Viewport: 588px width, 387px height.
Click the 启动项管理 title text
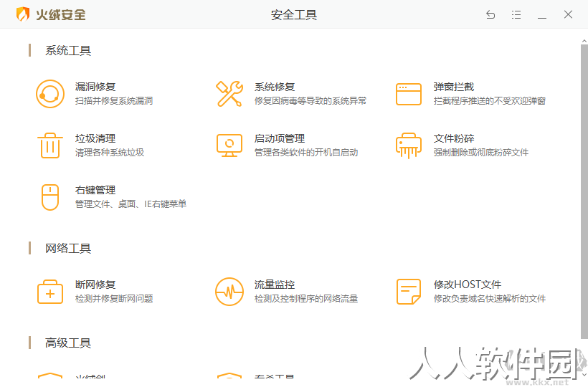(x=280, y=138)
